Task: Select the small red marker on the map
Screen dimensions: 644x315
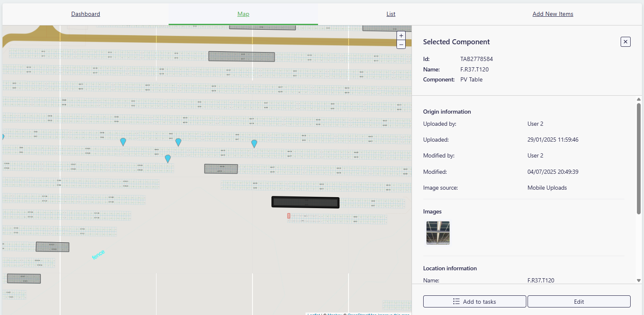Action: [x=288, y=216]
